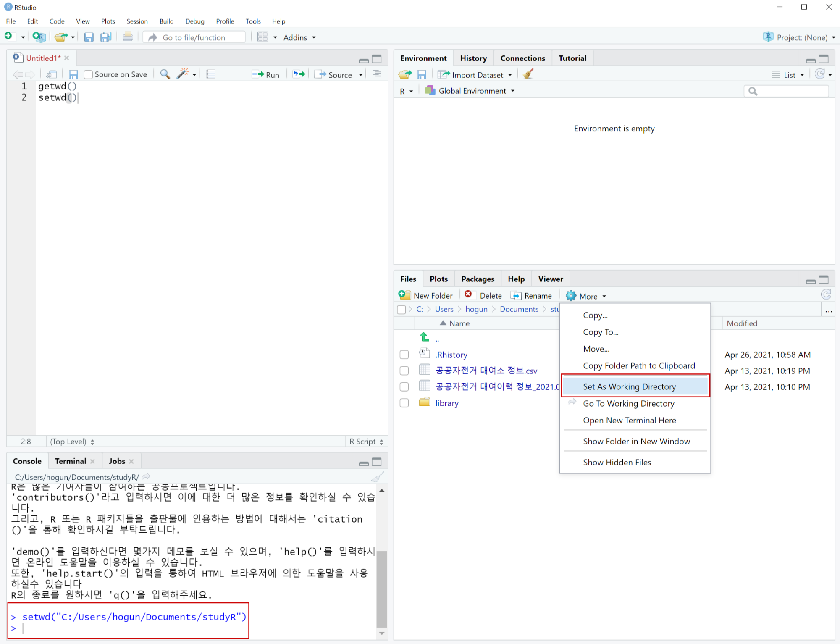This screenshot has width=840, height=644.
Task: Click the new project icon in toolbar
Action: tap(39, 37)
